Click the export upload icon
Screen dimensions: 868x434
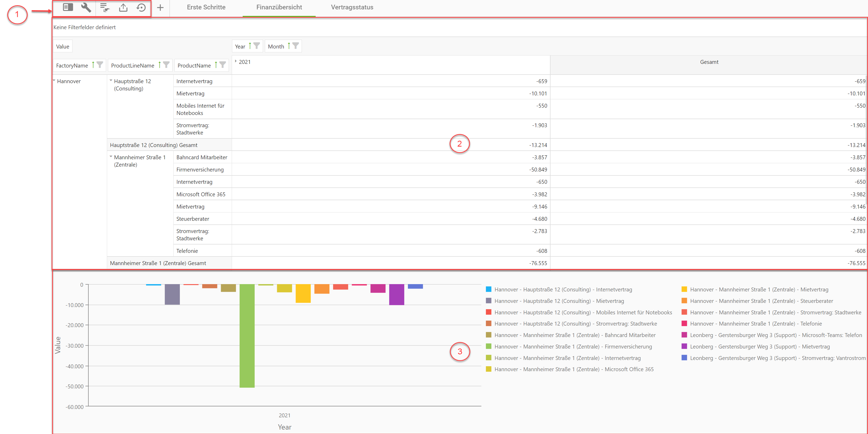(123, 7)
